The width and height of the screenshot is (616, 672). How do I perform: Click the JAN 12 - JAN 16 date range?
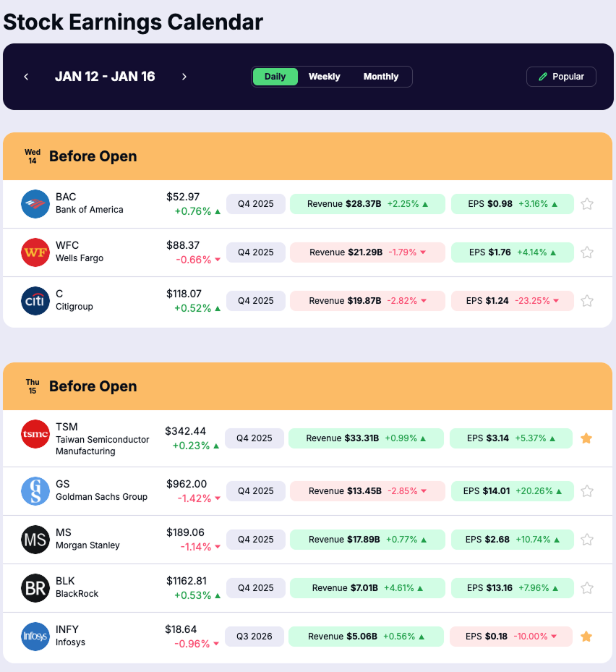tap(105, 76)
